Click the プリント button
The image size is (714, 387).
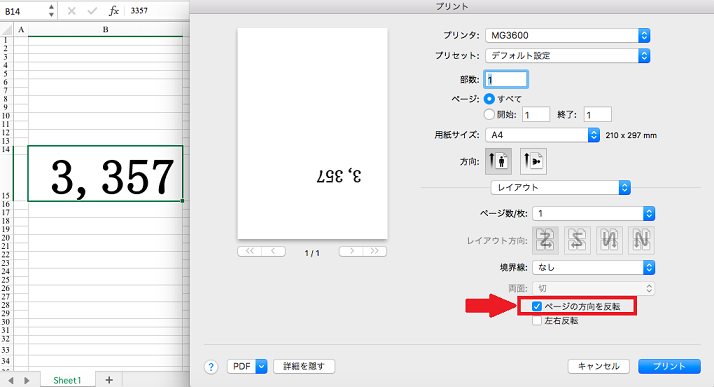point(669,366)
